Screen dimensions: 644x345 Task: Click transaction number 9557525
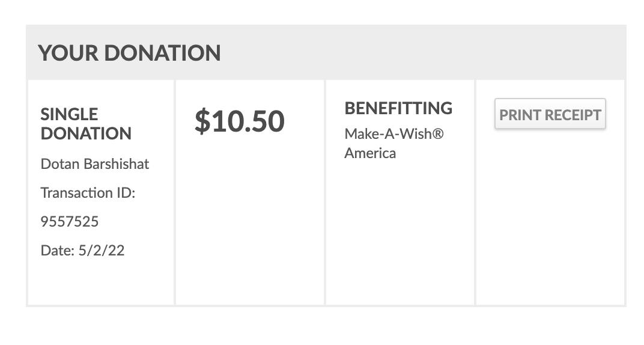click(x=69, y=222)
